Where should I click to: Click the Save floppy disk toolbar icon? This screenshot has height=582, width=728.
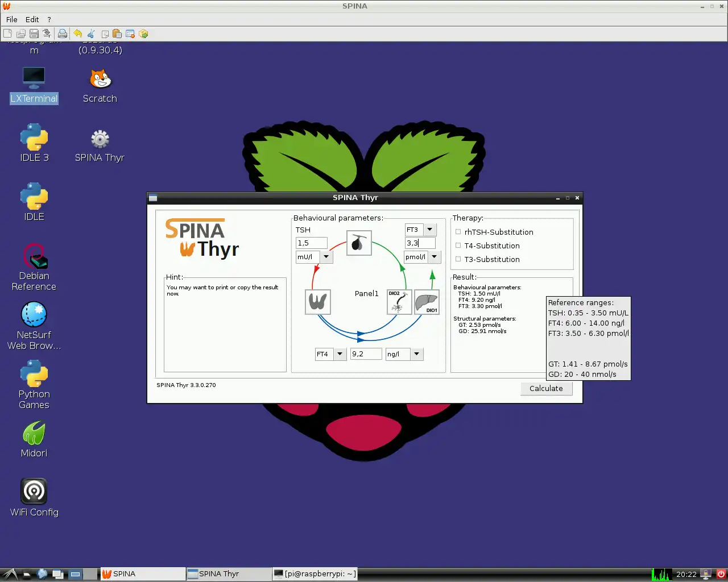point(34,34)
